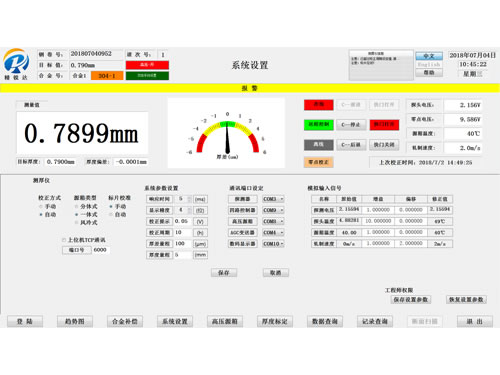
Task: Select 手动 under 校正方式
Action: point(41,207)
